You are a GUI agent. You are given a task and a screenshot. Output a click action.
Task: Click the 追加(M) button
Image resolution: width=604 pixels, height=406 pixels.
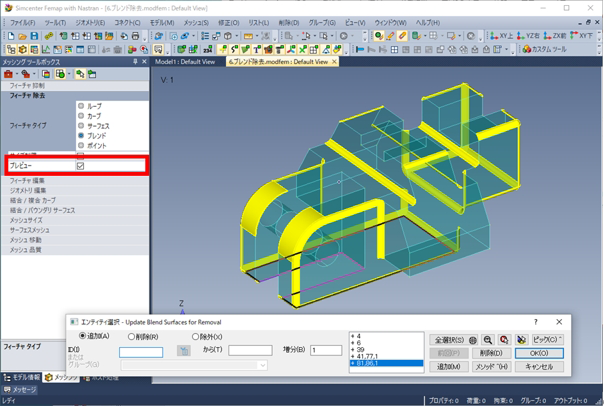(449, 366)
